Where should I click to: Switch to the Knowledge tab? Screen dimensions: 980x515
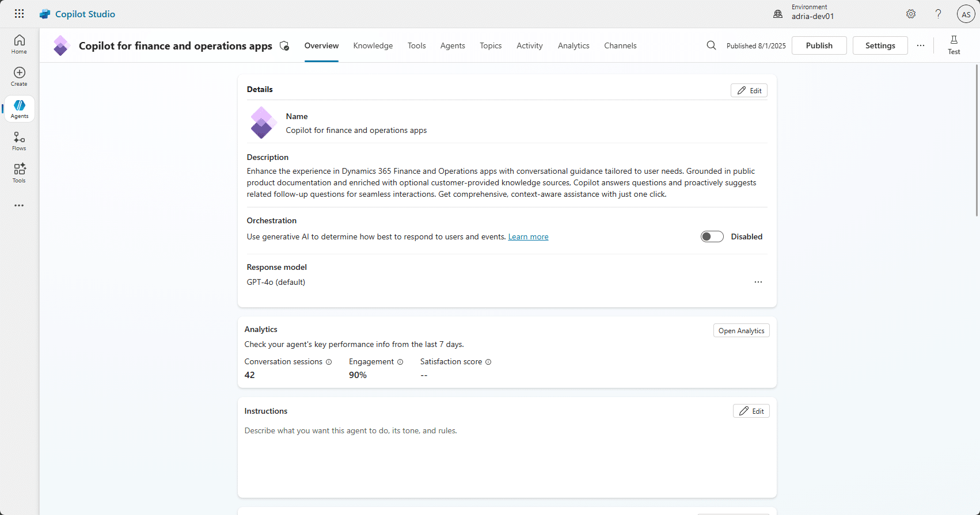coord(373,45)
